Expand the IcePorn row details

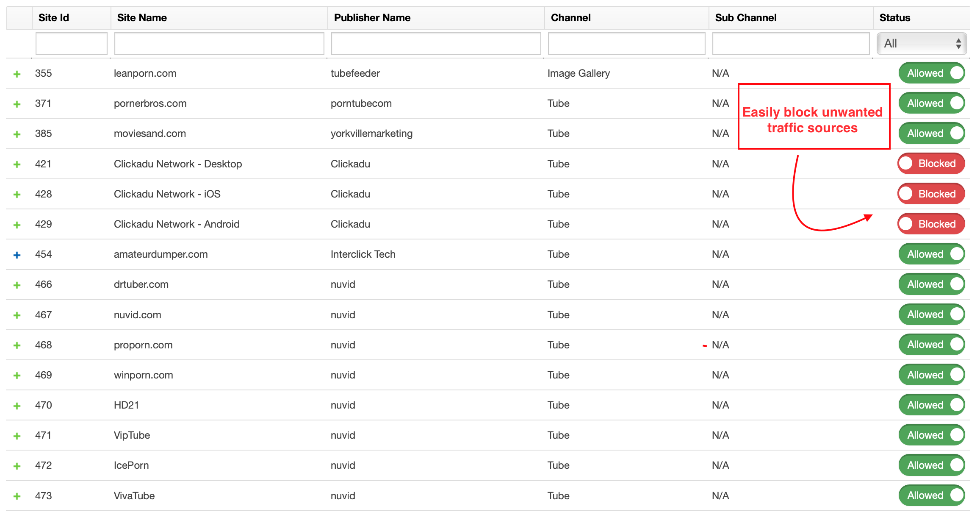(17, 466)
